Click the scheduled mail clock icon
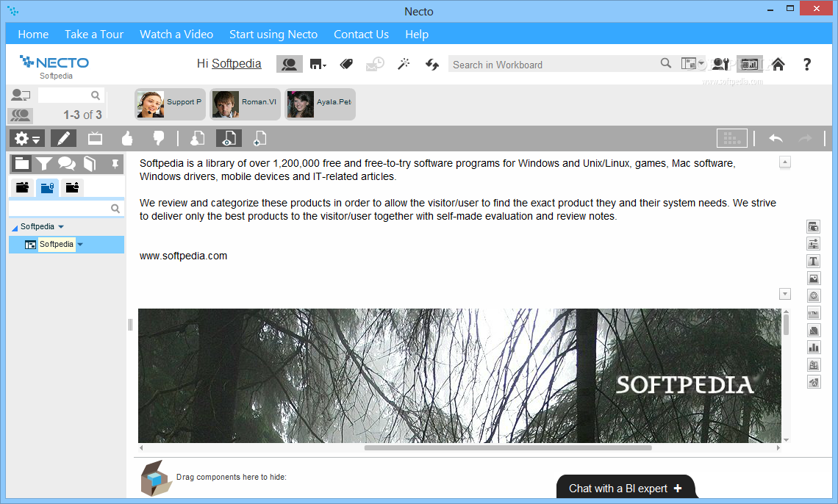Image resolution: width=838 pixels, height=504 pixels. [x=375, y=64]
